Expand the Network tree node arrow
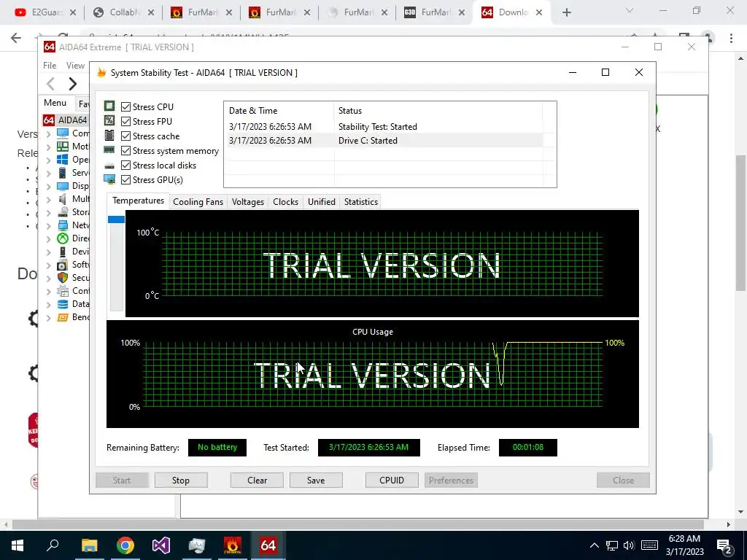 coord(49,226)
